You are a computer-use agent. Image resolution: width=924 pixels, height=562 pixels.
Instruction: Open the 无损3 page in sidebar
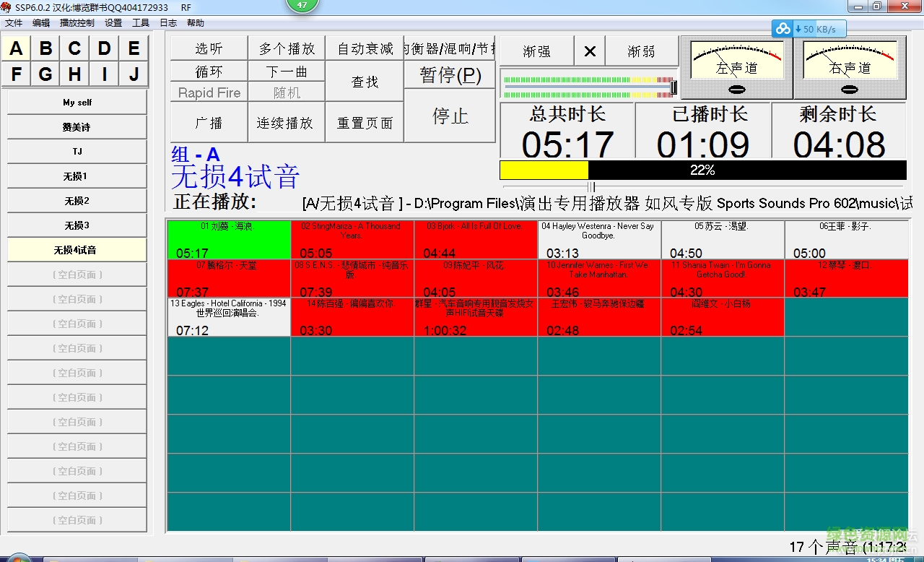[x=77, y=225]
